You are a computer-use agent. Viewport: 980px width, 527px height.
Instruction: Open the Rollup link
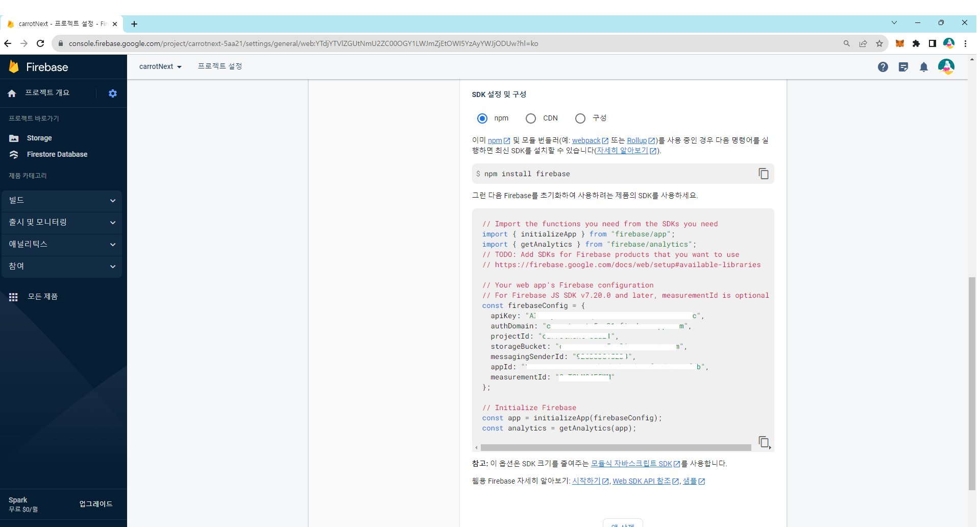[641, 140]
